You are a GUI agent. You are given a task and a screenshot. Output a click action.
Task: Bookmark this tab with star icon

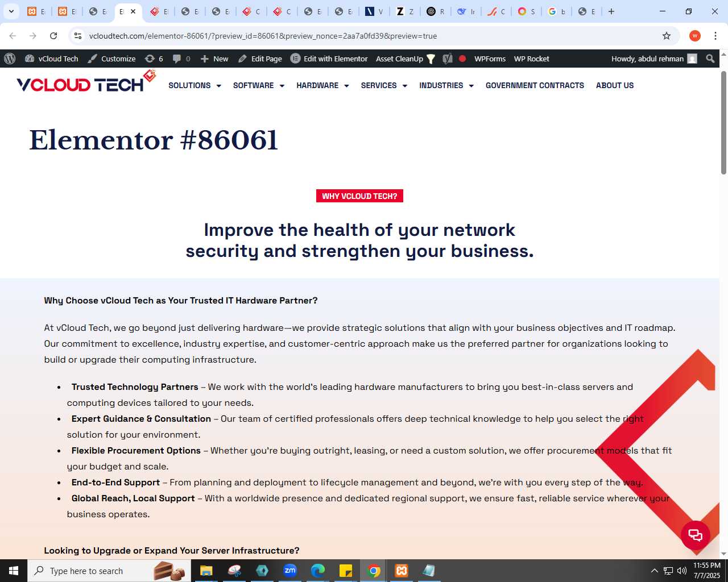667,36
